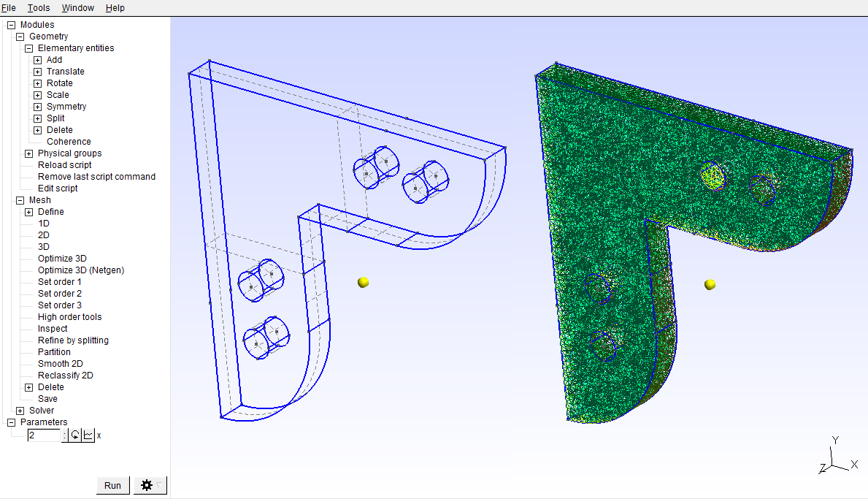Expand the Translate tree node
Screen dimensions: 868x499
click(x=38, y=72)
